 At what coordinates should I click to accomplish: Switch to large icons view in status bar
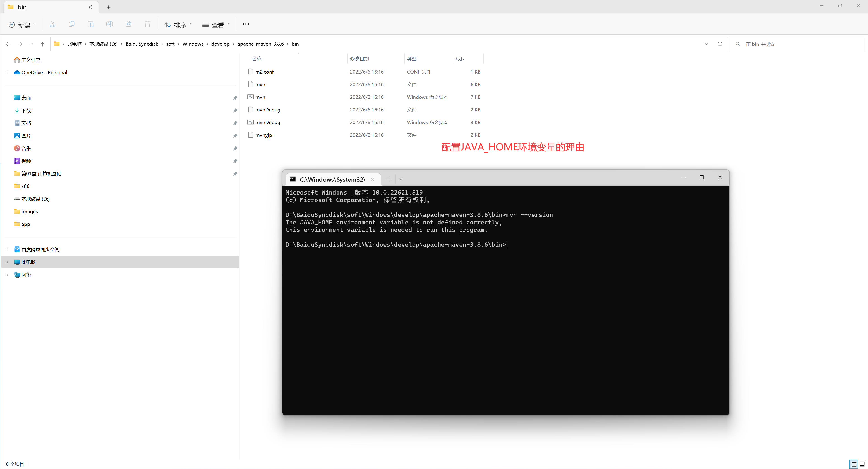tap(862, 464)
